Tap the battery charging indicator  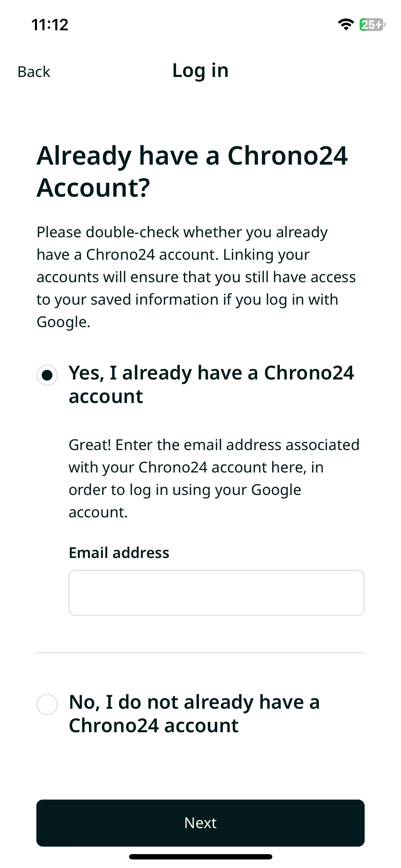point(372,25)
